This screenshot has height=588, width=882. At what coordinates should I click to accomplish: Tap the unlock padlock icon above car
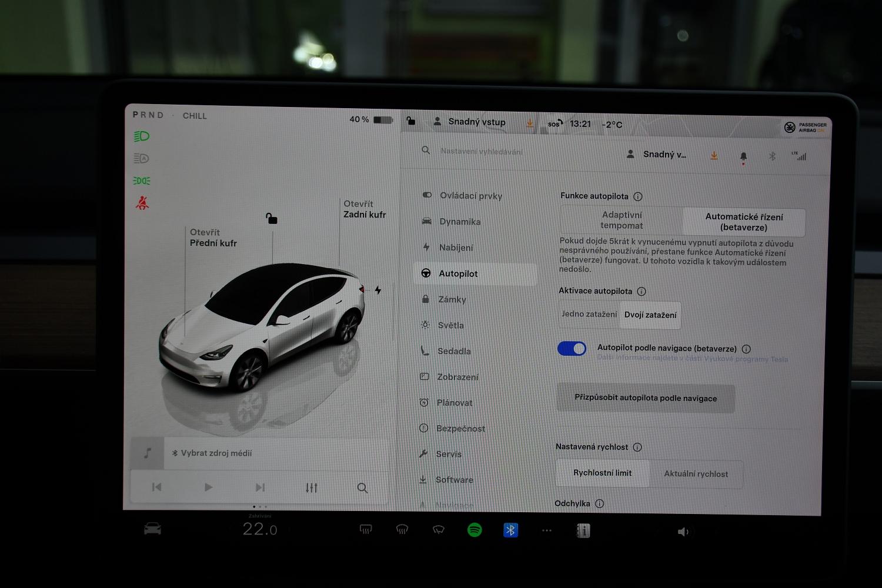[x=271, y=219]
